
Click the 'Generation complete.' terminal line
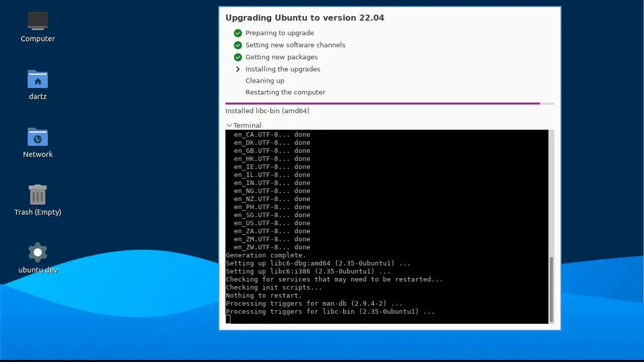[266, 255]
